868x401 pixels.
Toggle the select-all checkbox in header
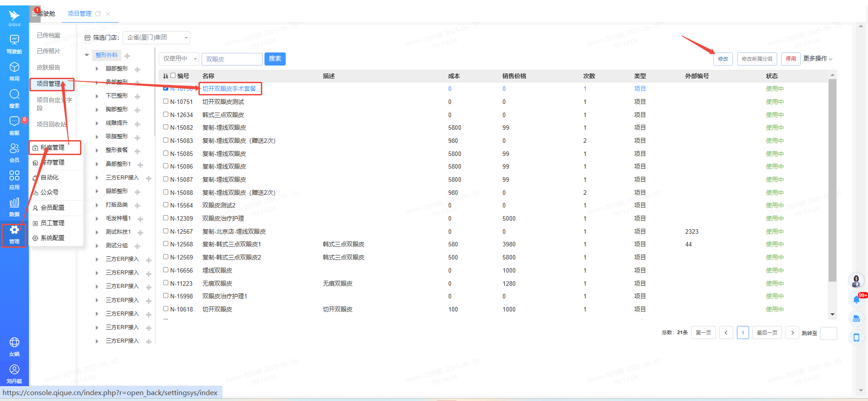tap(173, 75)
